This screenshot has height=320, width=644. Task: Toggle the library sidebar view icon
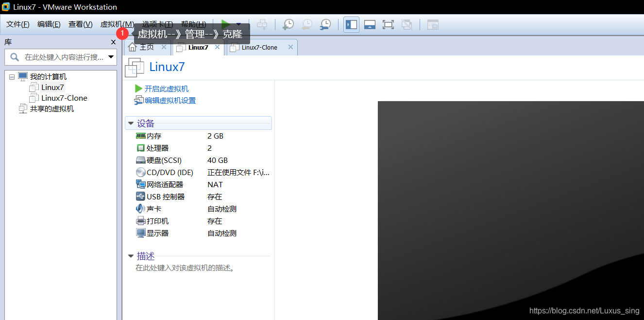click(x=352, y=24)
